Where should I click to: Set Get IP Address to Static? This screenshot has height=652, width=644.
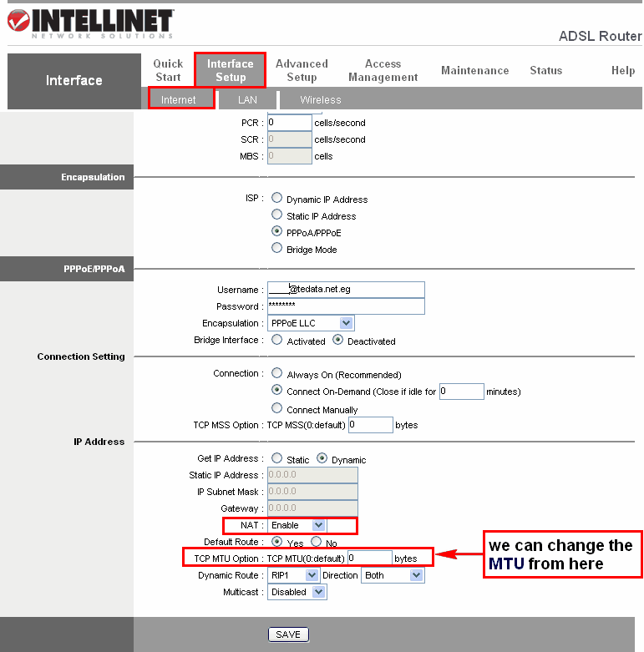click(x=276, y=458)
